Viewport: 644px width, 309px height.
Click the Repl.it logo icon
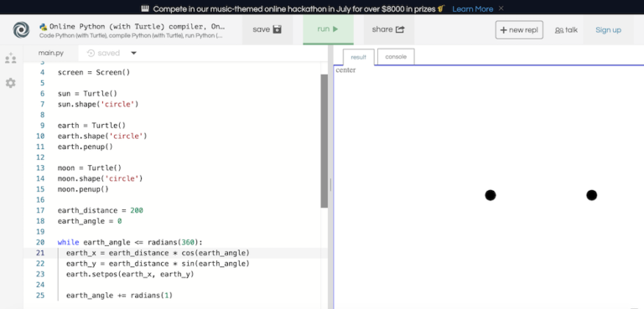tap(21, 30)
